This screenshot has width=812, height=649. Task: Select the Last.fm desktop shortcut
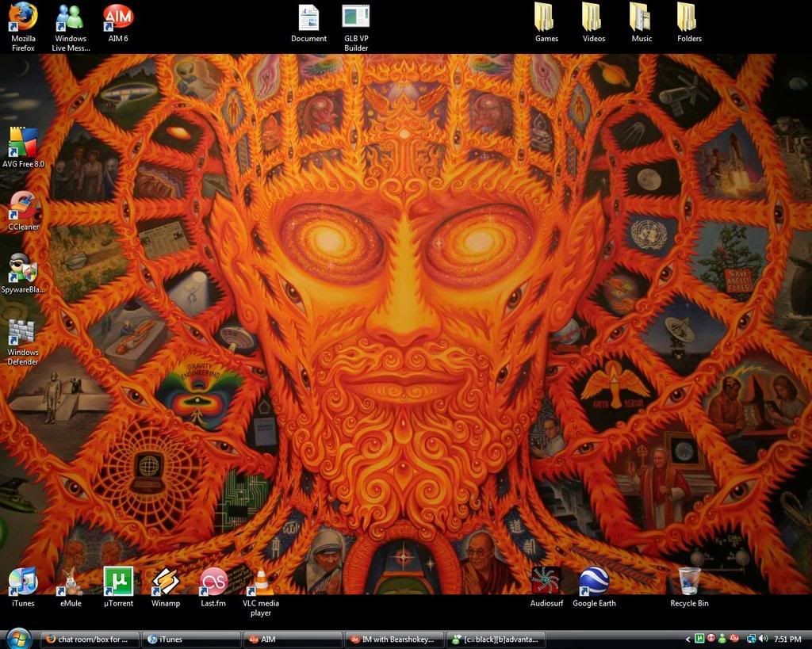click(213, 587)
